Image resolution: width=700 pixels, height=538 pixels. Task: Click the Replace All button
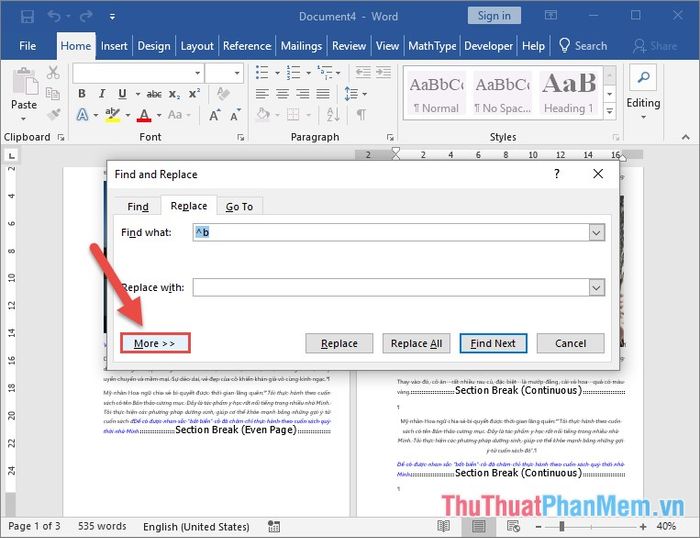click(x=417, y=343)
